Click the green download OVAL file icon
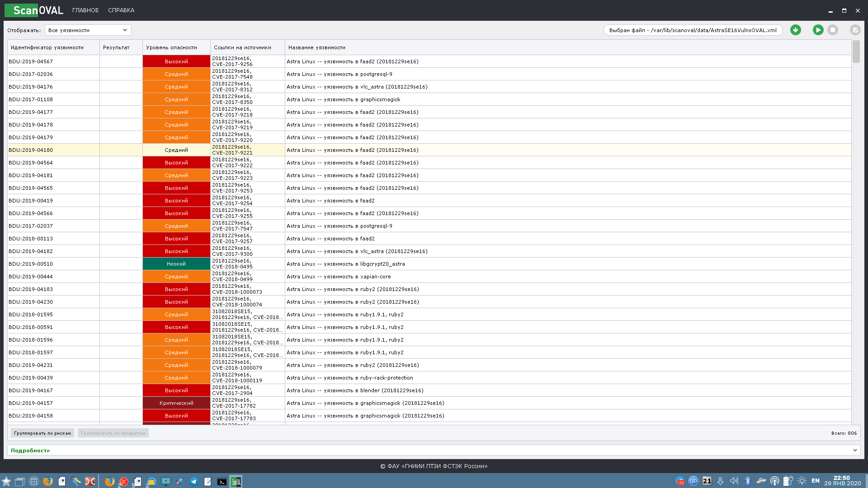Screen dimensions: 868x488 (796, 30)
